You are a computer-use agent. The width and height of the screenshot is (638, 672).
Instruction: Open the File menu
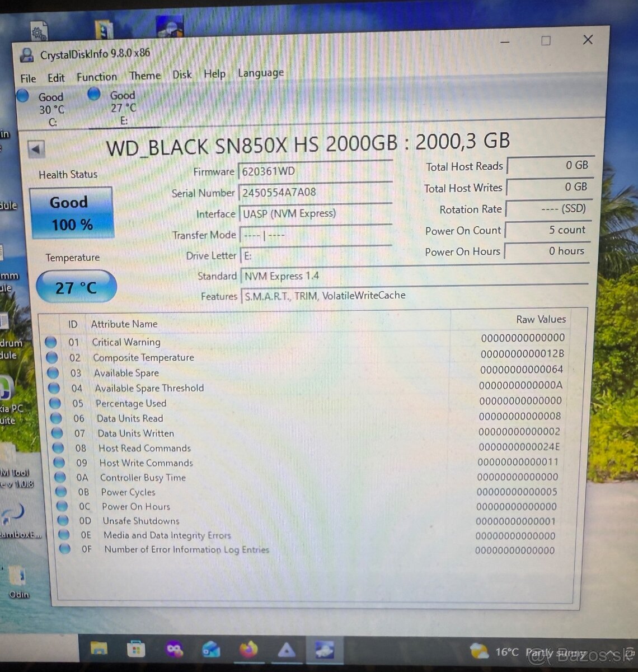(x=28, y=78)
